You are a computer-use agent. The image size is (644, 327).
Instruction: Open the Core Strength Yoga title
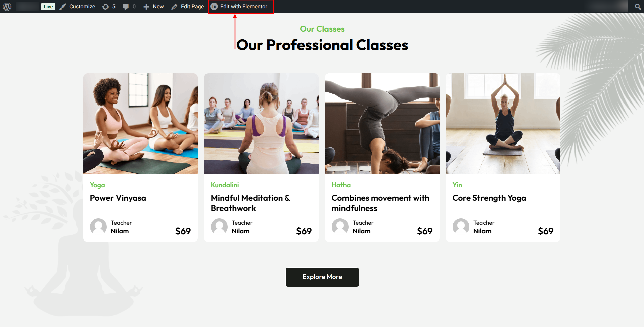point(489,198)
